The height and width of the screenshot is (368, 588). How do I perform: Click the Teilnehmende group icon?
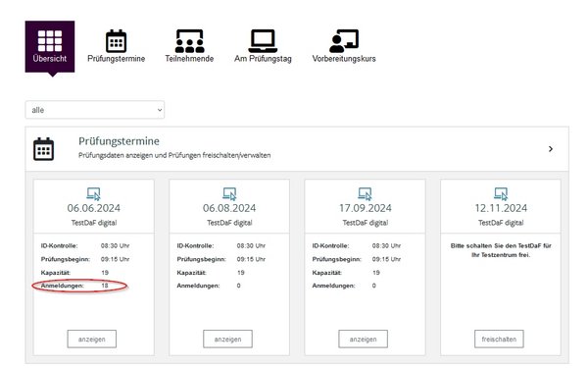tap(190, 41)
